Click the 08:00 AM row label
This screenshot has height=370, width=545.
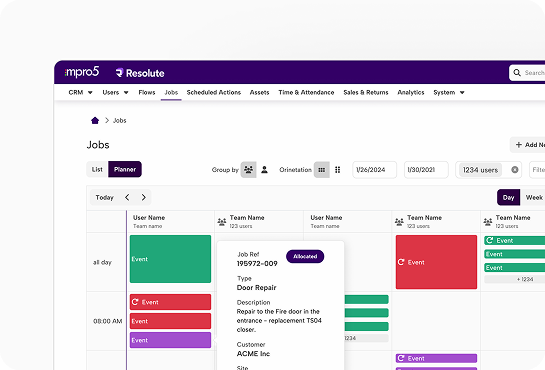[x=108, y=321]
